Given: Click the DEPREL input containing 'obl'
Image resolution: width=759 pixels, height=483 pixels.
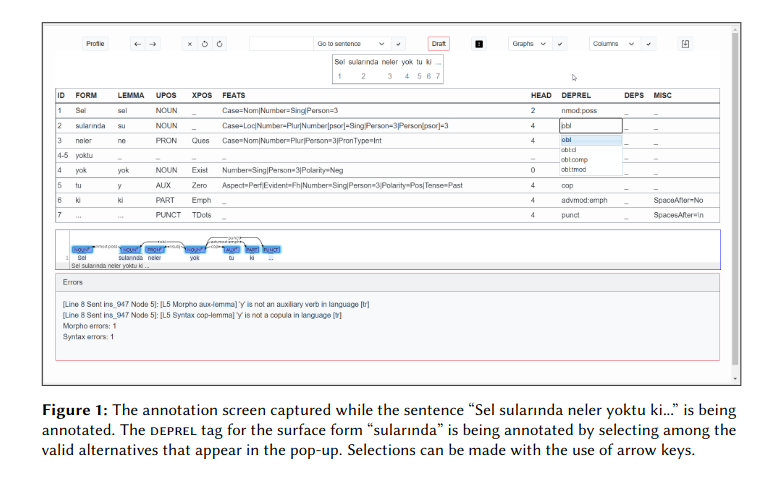Looking at the screenshot, I should [x=591, y=126].
